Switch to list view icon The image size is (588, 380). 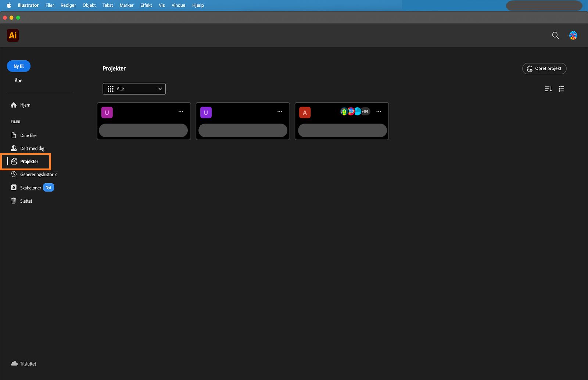point(561,89)
